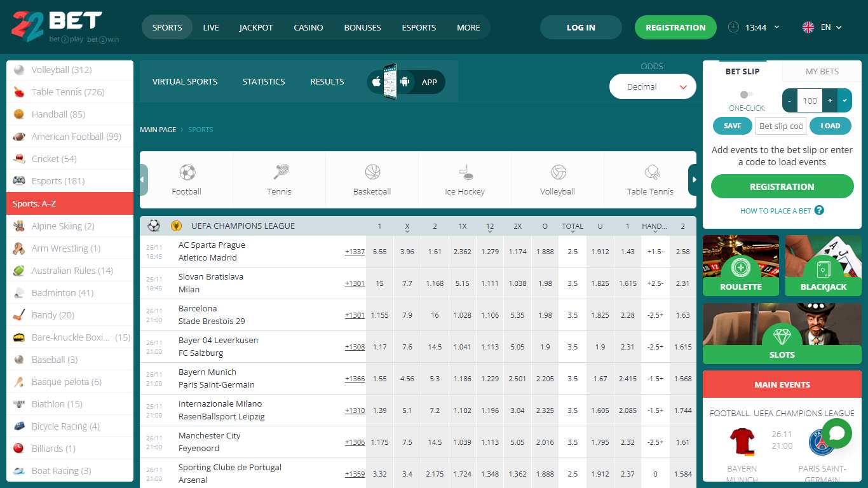Click the LOAD bet slip button
The image size is (868, 488).
pos(831,126)
